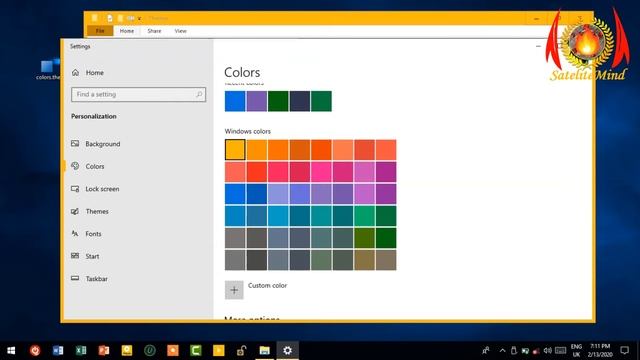Pick the dark navy swatch in recent colors

(x=300, y=101)
